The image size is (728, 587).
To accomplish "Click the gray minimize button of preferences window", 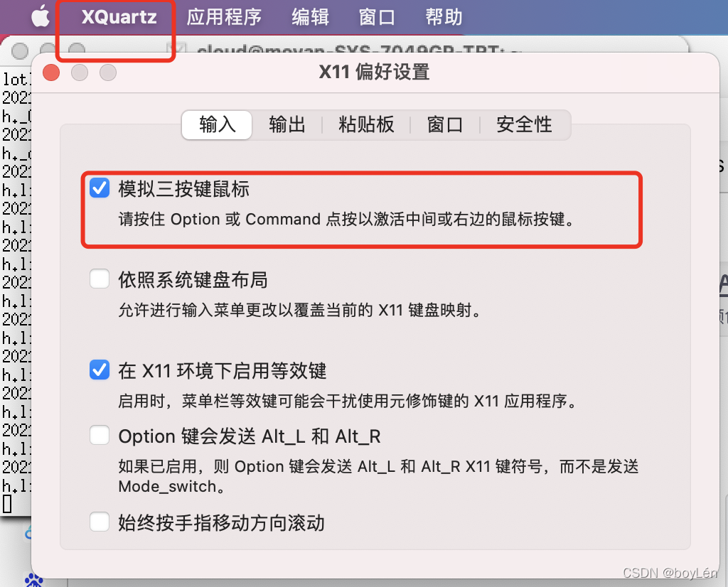I will tap(80, 72).
